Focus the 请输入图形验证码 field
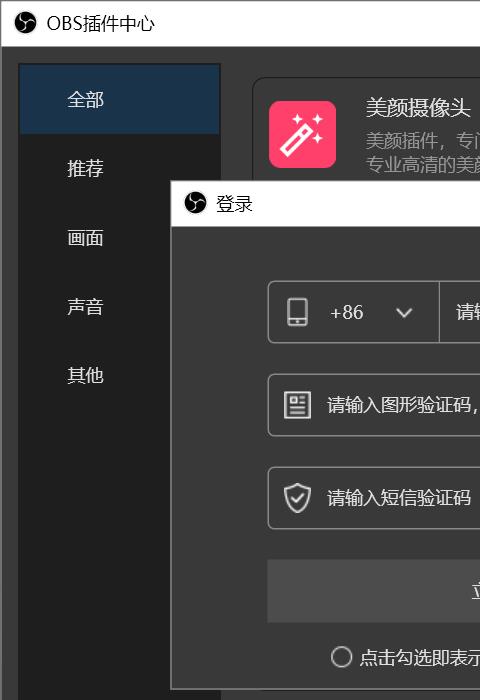Screen dimensions: 480x700 click(374, 405)
